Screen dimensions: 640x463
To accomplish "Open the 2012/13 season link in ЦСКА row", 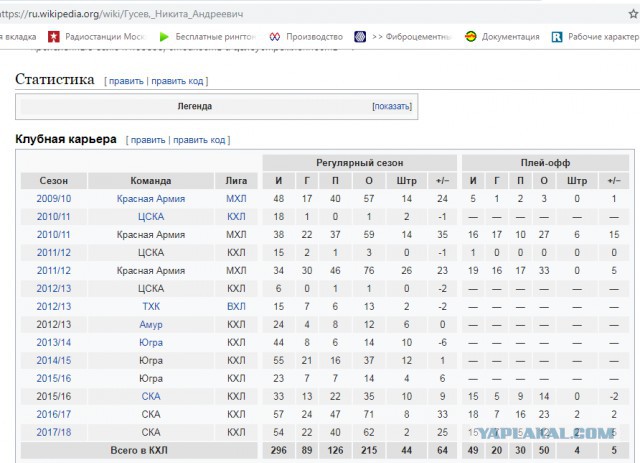I will pyautogui.click(x=54, y=289).
